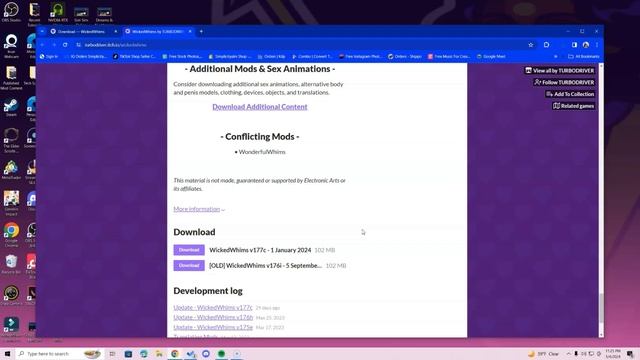Click the site information icon in address bar
Screen dimensions: 640x360
coord(78,45)
